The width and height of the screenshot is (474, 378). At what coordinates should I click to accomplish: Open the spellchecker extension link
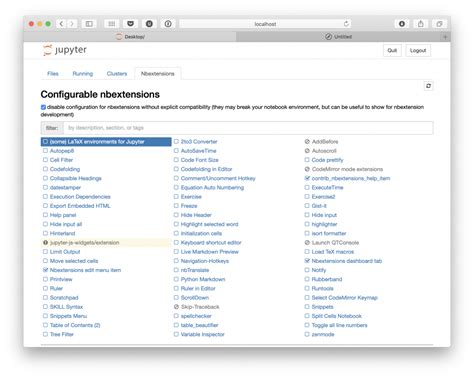click(x=196, y=316)
